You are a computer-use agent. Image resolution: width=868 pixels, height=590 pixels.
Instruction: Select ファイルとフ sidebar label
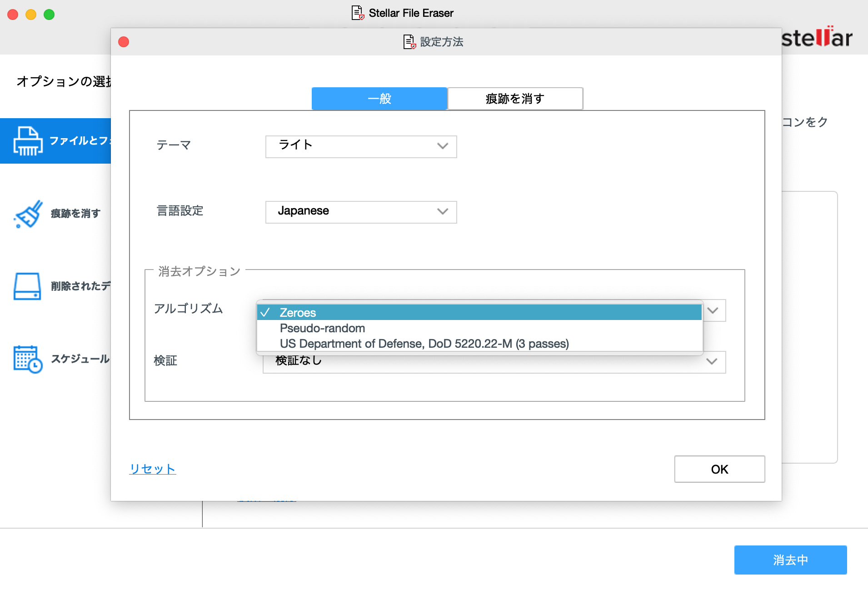coord(80,140)
